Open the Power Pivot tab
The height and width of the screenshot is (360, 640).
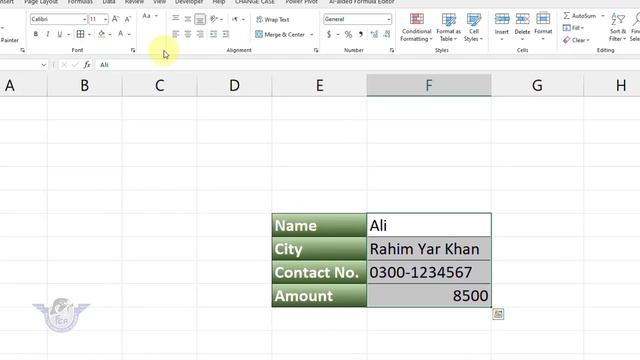(301, 2)
